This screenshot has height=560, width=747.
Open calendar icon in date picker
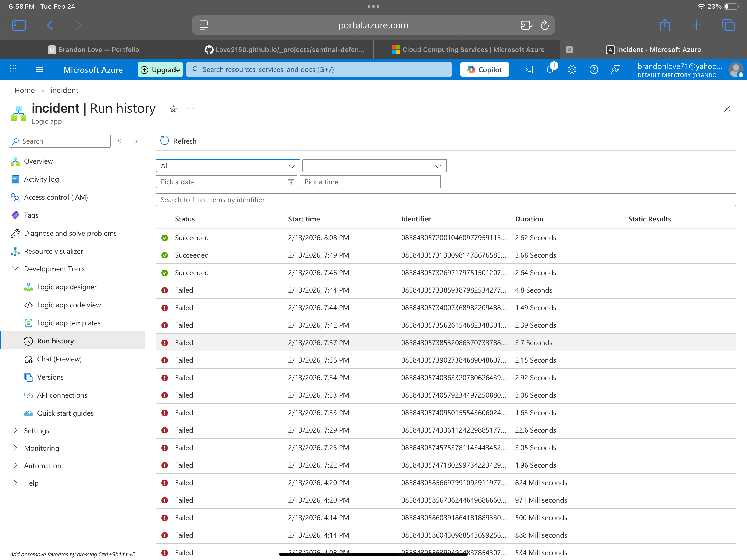290,182
